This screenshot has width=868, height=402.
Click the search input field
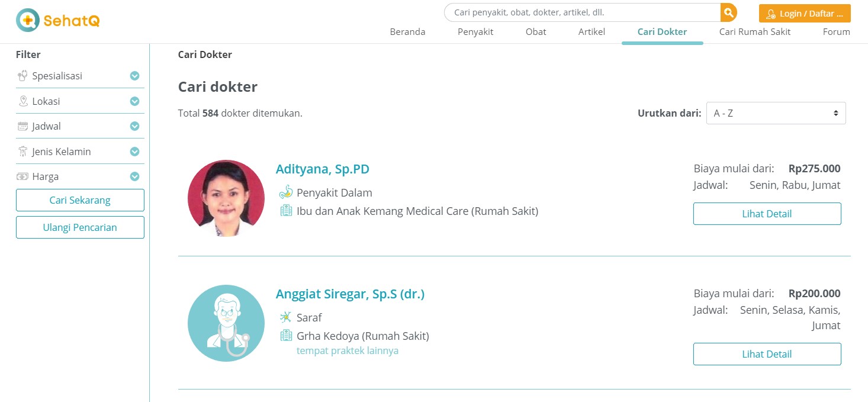[x=583, y=12]
